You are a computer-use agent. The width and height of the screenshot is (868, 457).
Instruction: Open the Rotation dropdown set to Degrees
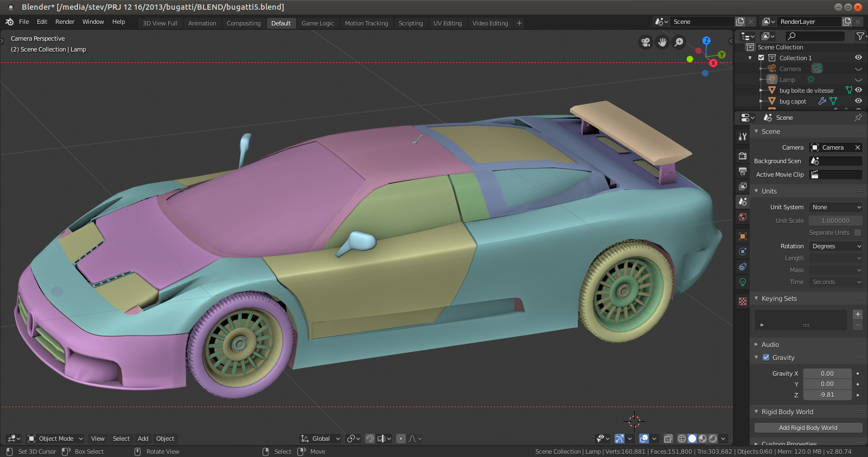835,246
